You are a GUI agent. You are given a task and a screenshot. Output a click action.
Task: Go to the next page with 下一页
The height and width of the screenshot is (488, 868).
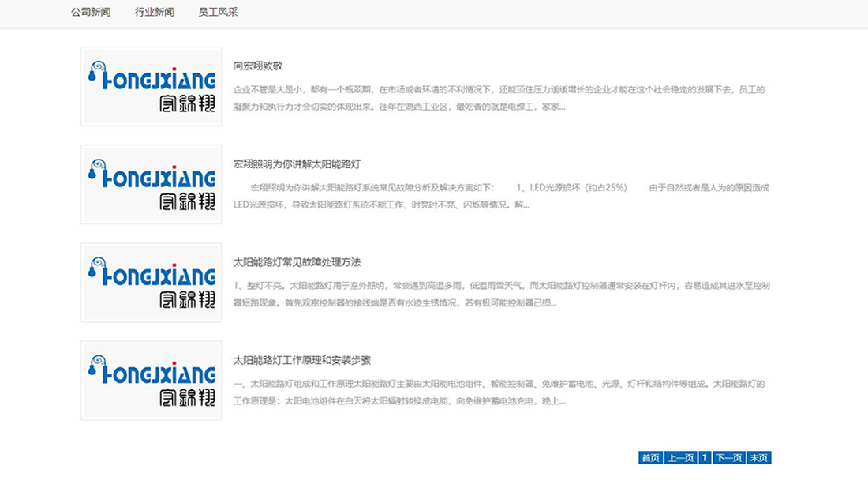coord(729,458)
